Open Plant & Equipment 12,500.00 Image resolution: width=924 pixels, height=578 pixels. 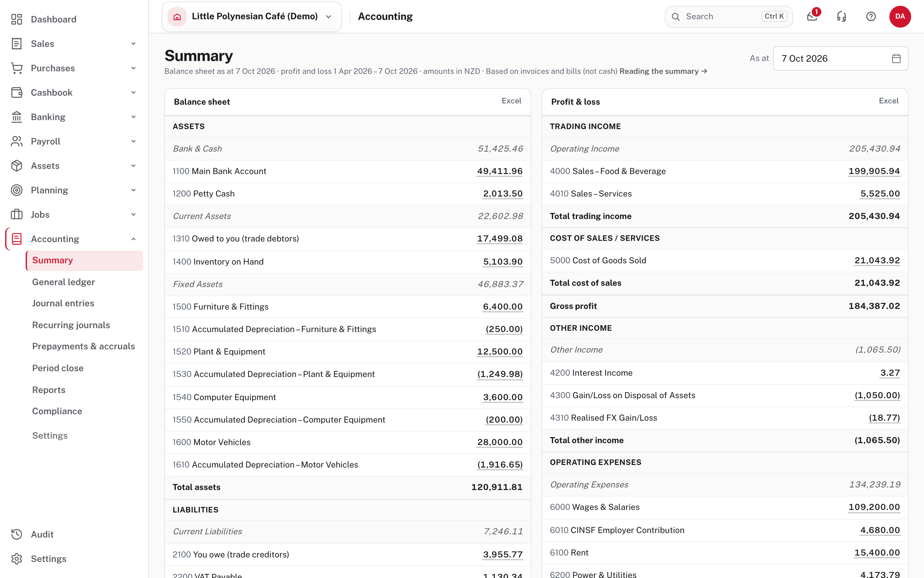[500, 352]
